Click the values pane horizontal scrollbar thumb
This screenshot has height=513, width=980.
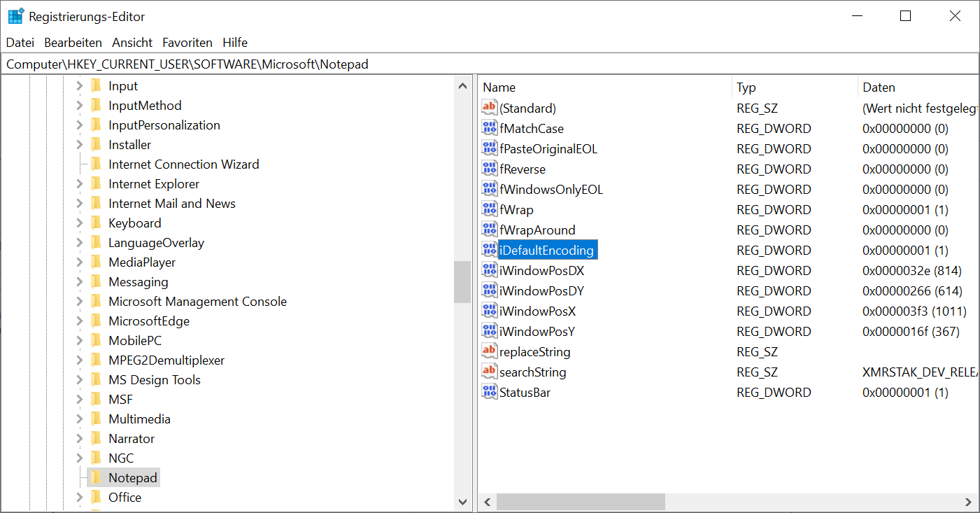(581, 502)
